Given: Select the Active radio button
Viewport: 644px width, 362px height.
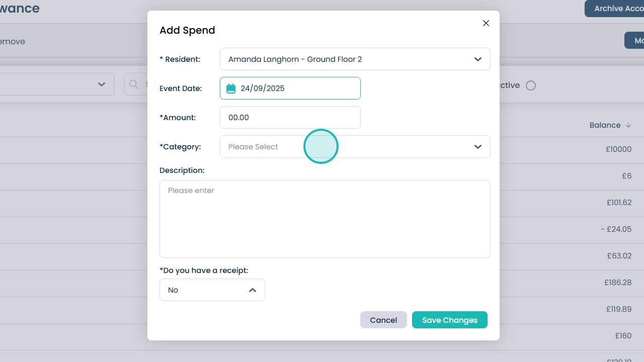Looking at the screenshot, I should [x=531, y=85].
